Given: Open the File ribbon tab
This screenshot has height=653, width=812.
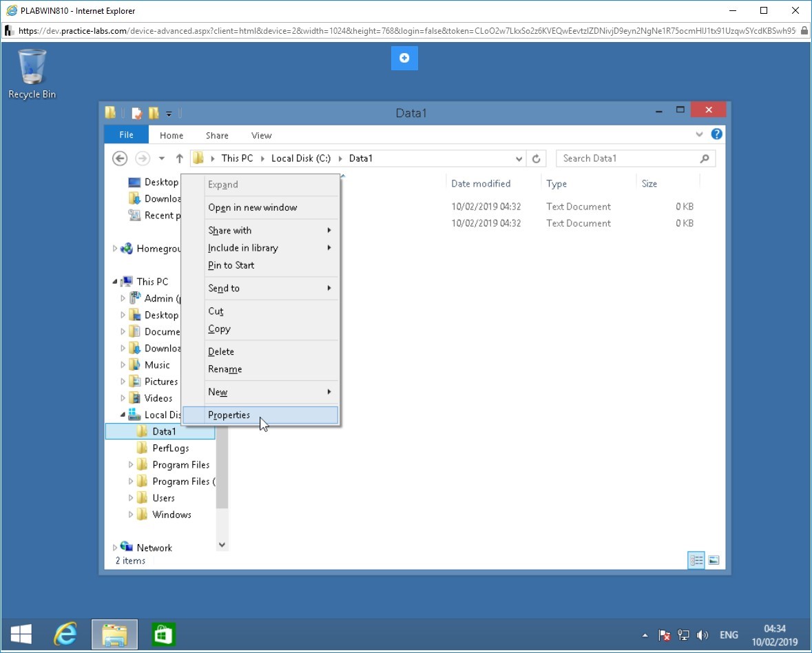Looking at the screenshot, I should tap(126, 135).
